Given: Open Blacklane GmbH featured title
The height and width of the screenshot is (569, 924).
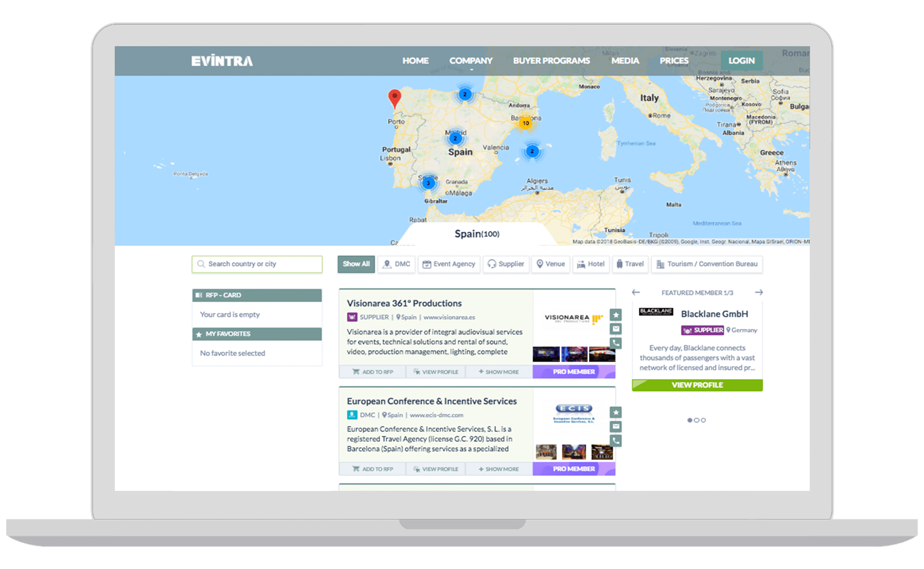Looking at the screenshot, I should 714,314.
